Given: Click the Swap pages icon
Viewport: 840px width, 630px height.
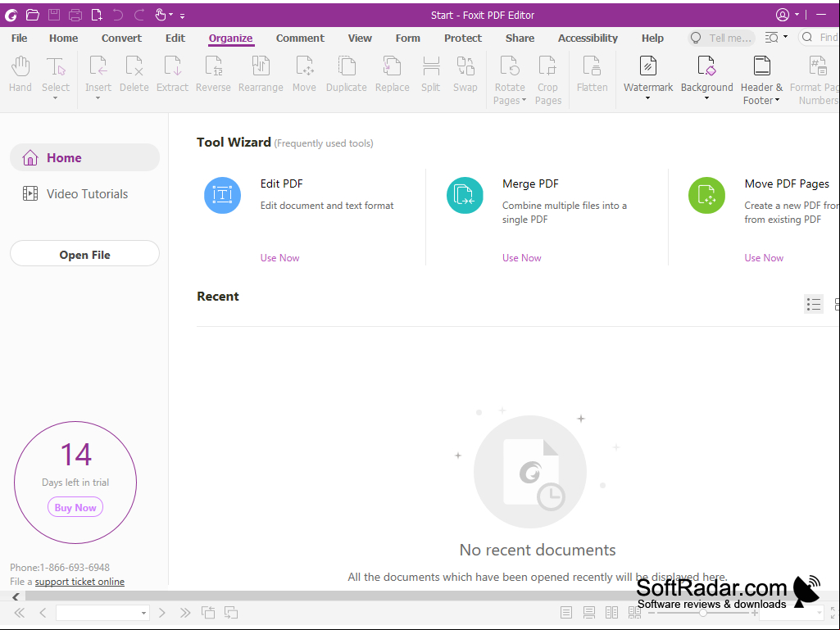Looking at the screenshot, I should click(x=465, y=66).
